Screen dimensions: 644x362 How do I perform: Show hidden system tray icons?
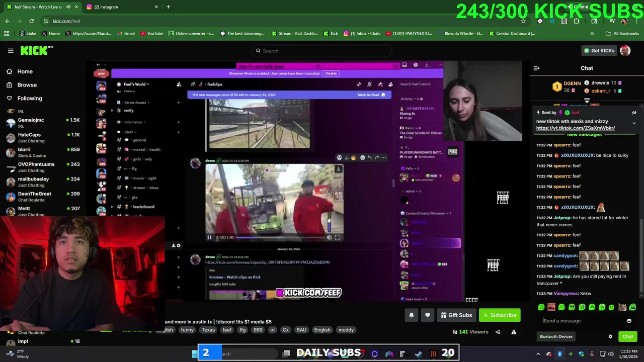[538, 354]
